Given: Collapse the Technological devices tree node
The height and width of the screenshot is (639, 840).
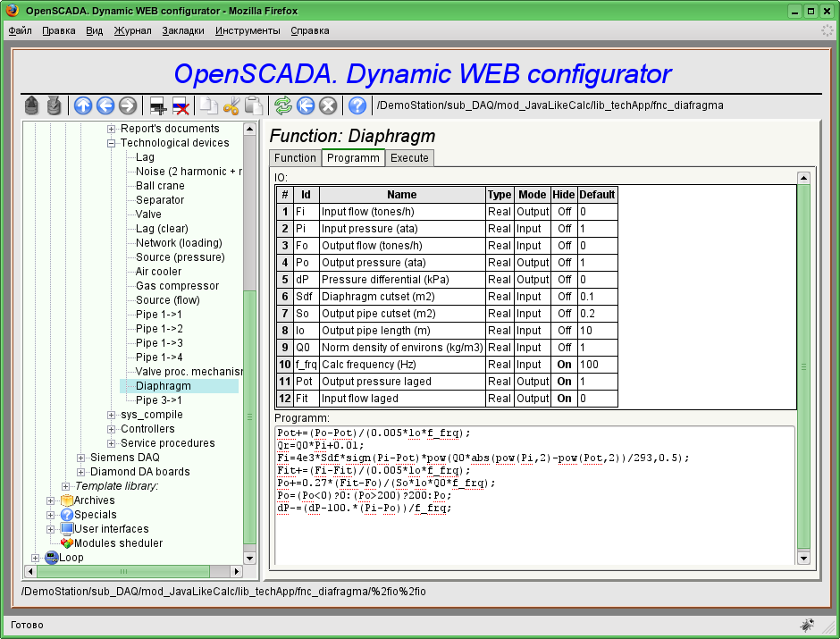Looking at the screenshot, I should coord(111,143).
